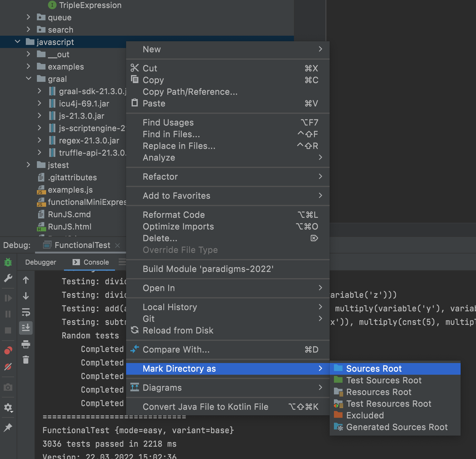This screenshot has width=476, height=459.
Task: Toggle soft-wrap in console
Action: click(x=26, y=312)
